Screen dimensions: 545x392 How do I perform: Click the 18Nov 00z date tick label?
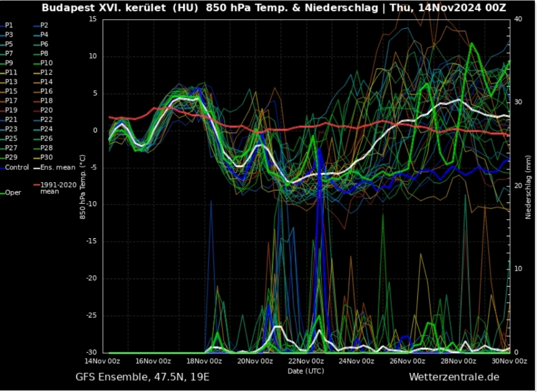point(205,361)
